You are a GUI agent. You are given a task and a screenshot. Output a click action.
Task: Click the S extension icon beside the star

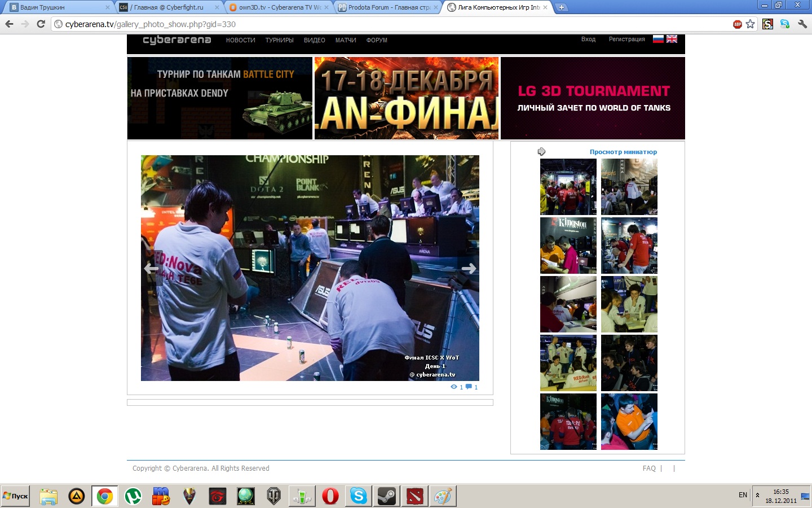(x=767, y=24)
